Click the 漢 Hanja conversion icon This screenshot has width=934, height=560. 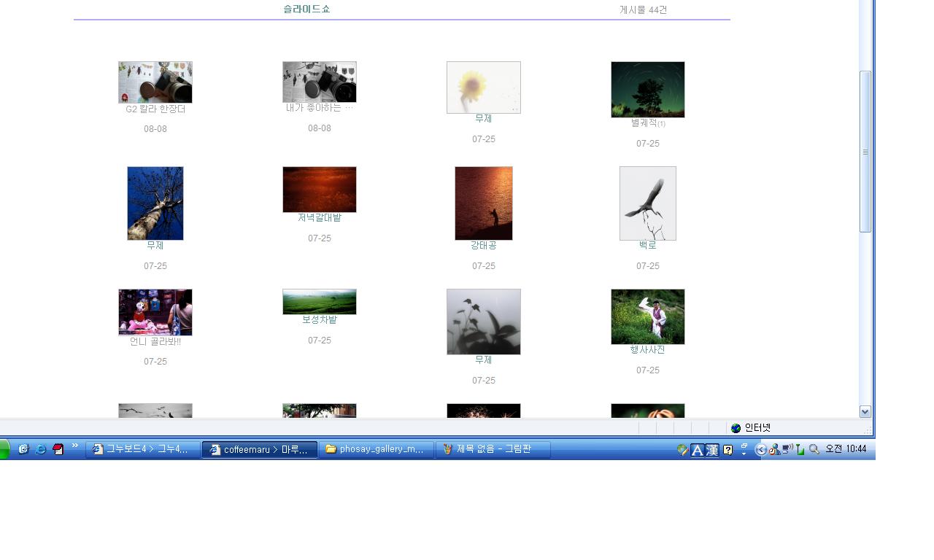711,450
